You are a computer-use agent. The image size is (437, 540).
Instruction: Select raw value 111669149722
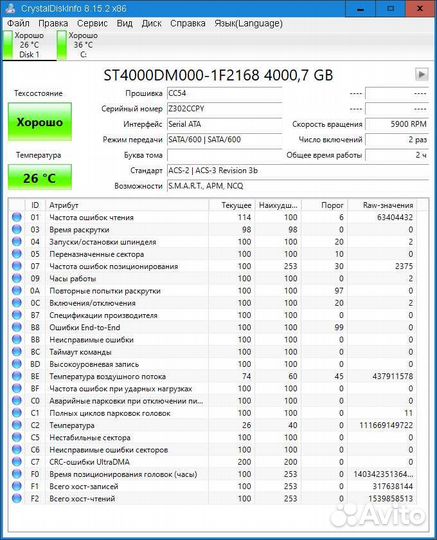tap(386, 425)
